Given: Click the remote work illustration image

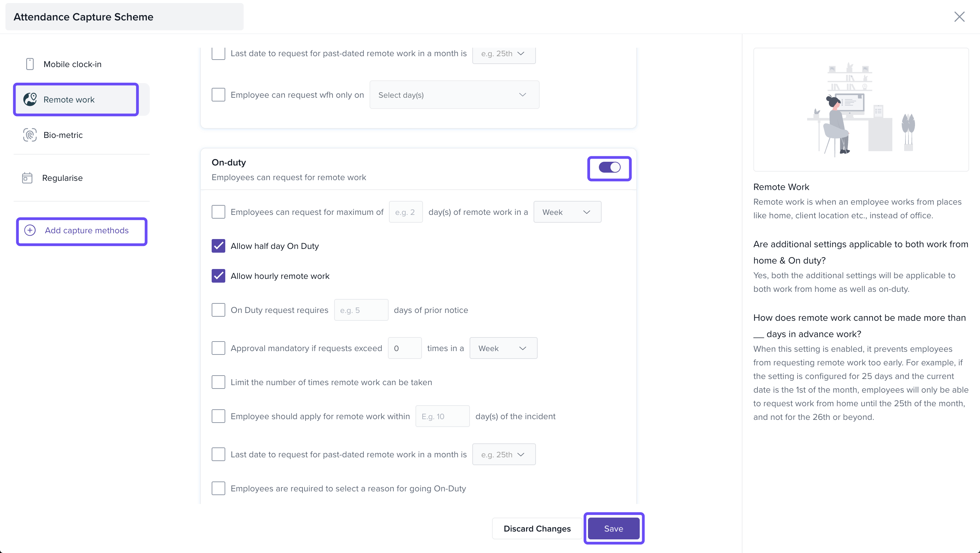Looking at the screenshot, I should point(861,110).
